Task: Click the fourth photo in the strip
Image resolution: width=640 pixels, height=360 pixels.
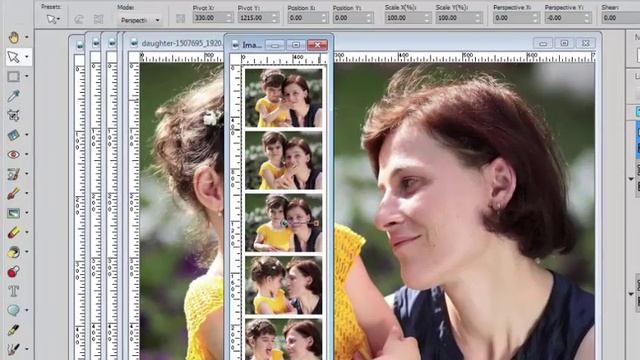Action: point(283,285)
